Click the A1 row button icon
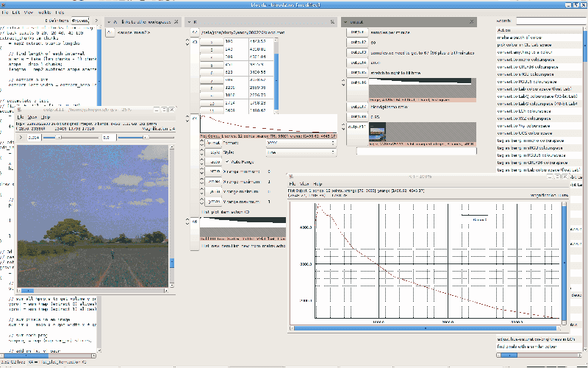The height and width of the screenshot is (368, 588). click(111, 32)
